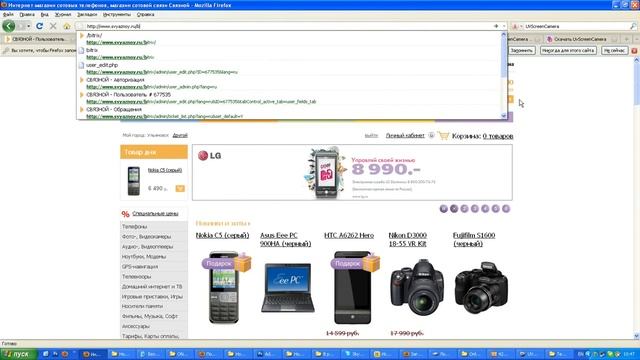Select the second banner slide dot

pos(454,209)
